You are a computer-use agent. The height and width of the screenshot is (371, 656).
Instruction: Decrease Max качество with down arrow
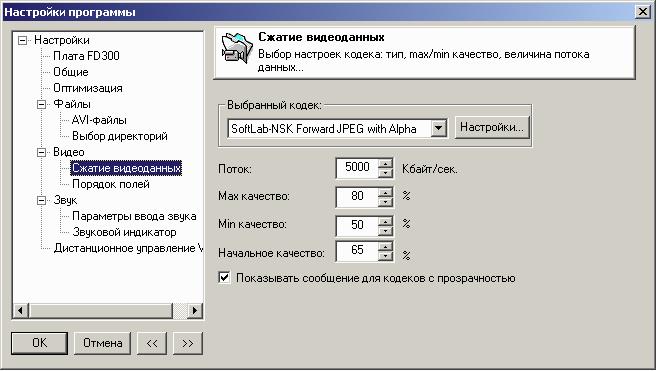click(385, 202)
